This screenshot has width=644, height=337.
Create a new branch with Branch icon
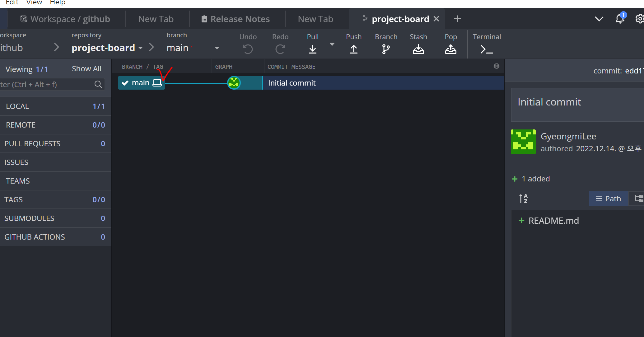pyautogui.click(x=386, y=49)
